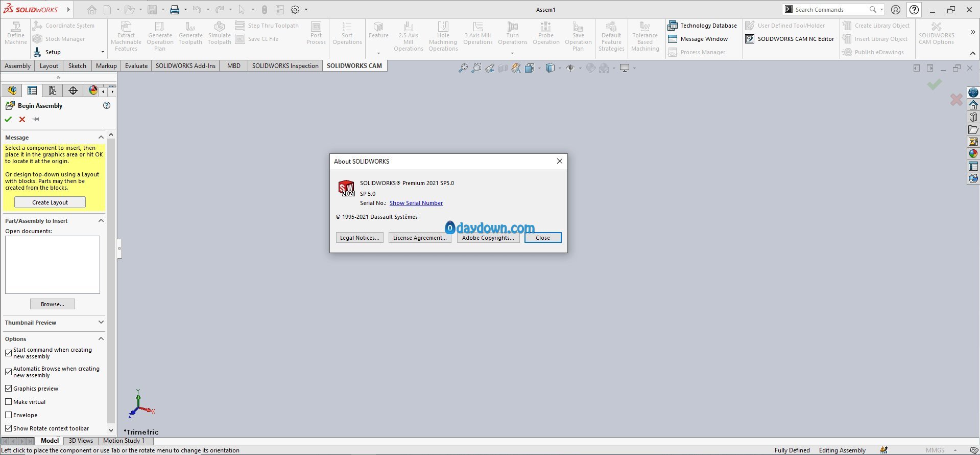Switch to the Evaluate tab
Screen dimensions: 980x455
(x=136, y=66)
